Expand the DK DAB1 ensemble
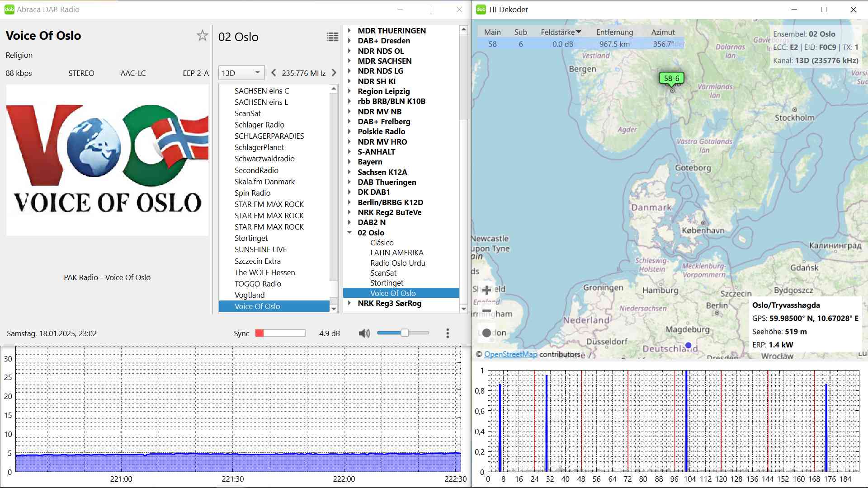 (x=349, y=192)
